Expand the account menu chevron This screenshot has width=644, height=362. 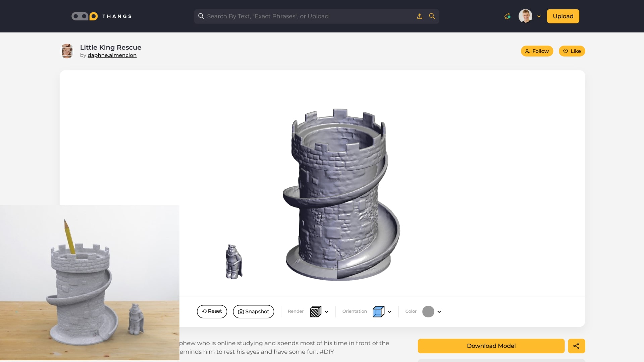pyautogui.click(x=539, y=16)
